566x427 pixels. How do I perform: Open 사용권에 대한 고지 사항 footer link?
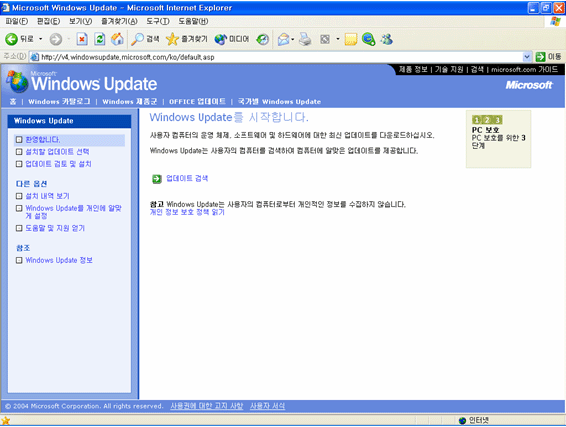[x=206, y=406]
